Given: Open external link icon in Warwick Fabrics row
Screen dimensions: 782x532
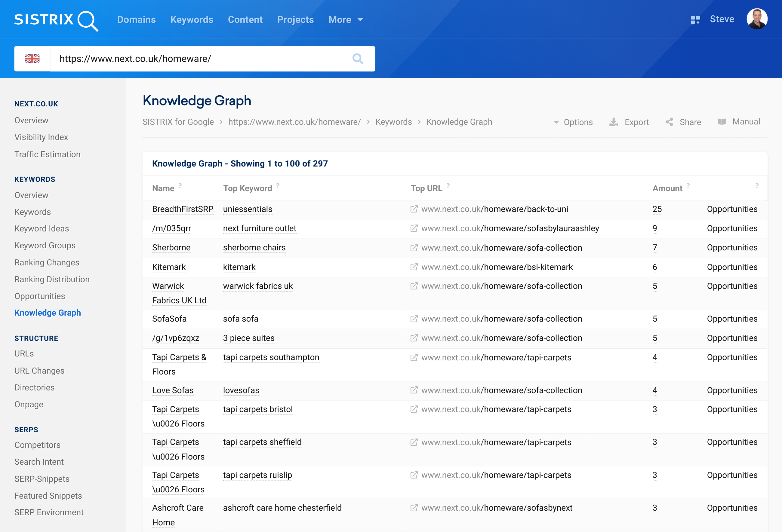Looking at the screenshot, I should 414,286.
